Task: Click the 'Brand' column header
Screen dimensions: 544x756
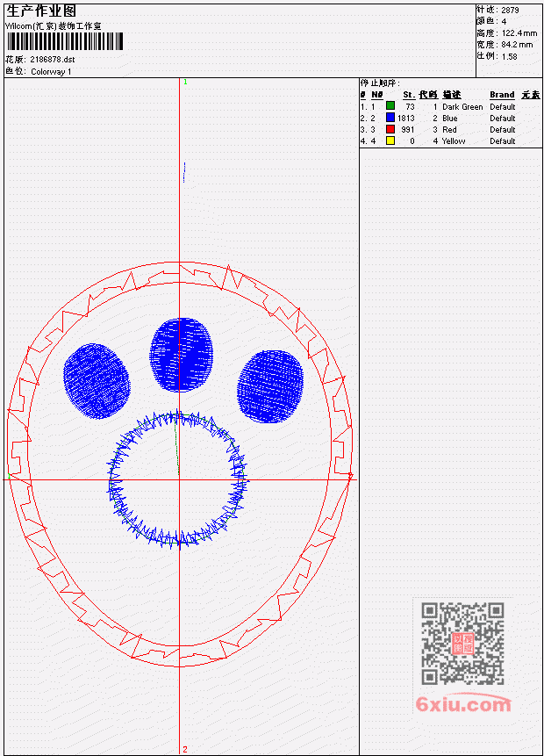Action: [x=502, y=95]
